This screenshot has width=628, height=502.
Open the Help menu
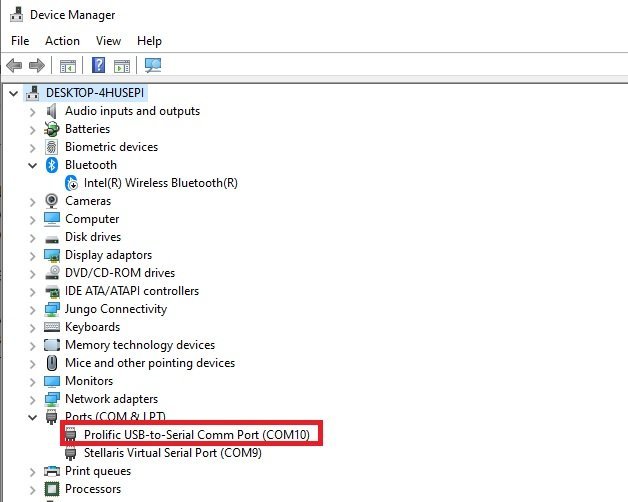click(149, 41)
